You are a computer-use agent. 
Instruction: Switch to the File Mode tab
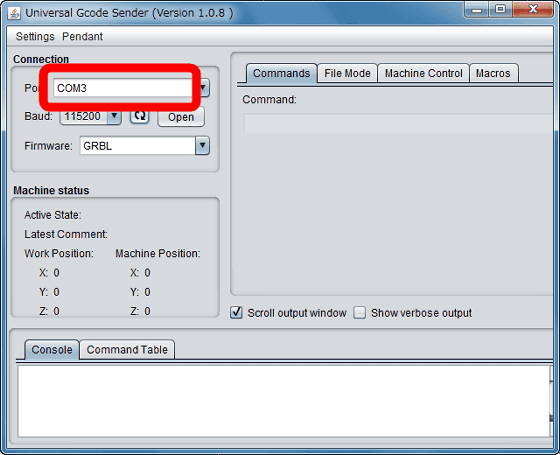pos(347,73)
